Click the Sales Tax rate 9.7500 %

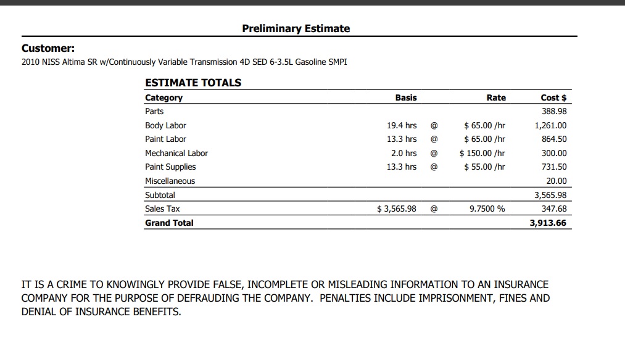tap(487, 209)
